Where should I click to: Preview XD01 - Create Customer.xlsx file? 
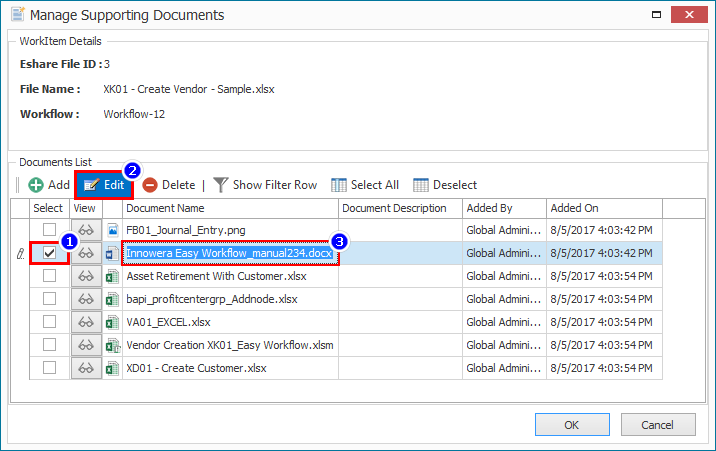[x=86, y=368]
